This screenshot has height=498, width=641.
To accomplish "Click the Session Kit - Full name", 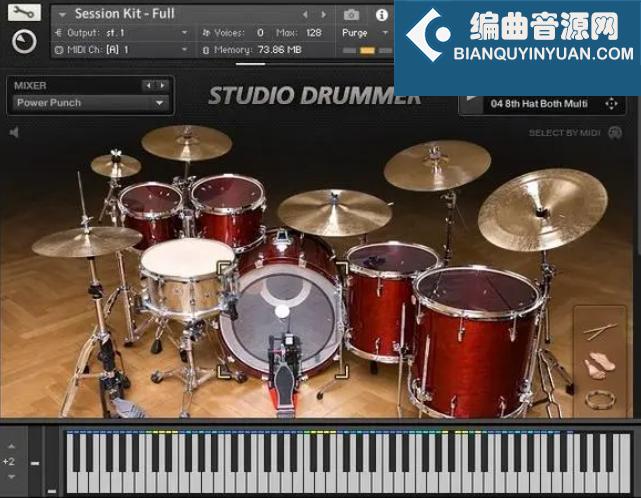I will [125, 14].
